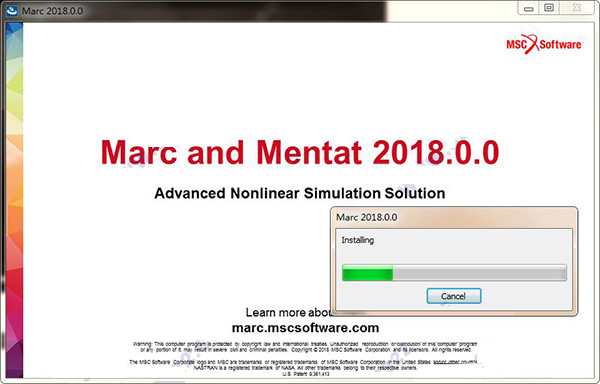The width and height of the screenshot is (600, 384).
Task: Click the Marc installer title bar icon
Action: coord(12,10)
